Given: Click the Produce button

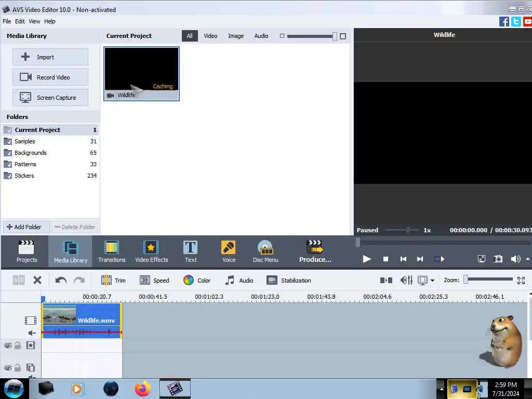Looking at the screenshot, I should tap(315, 251).
